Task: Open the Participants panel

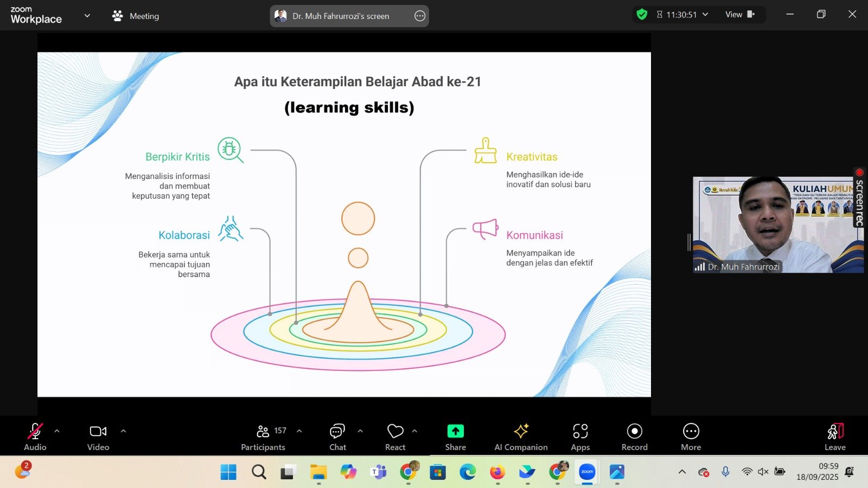Action: [x=263, y=437]
